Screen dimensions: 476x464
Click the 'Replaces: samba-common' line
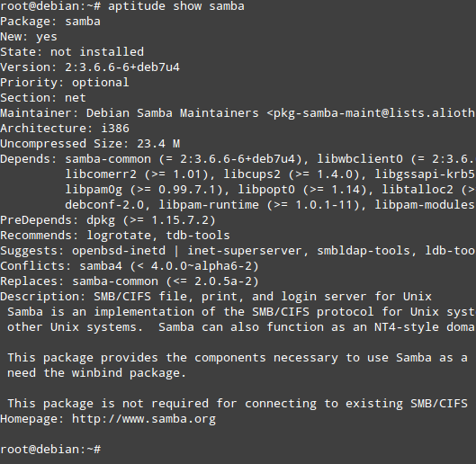pos(130,281)
